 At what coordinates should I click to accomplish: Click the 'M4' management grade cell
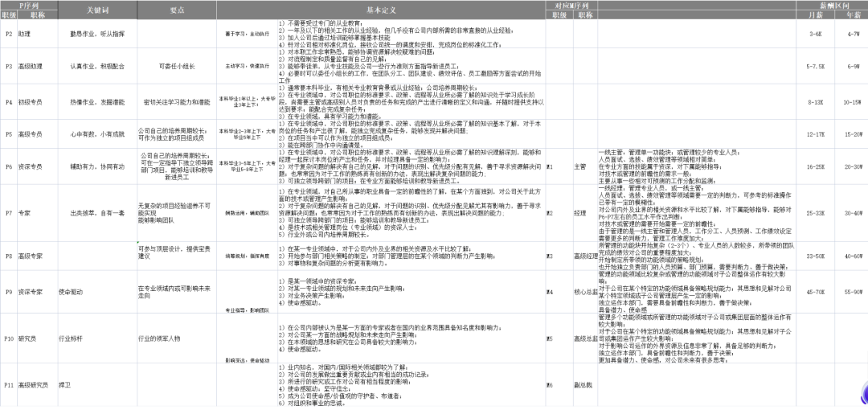(x=559, y=292)
